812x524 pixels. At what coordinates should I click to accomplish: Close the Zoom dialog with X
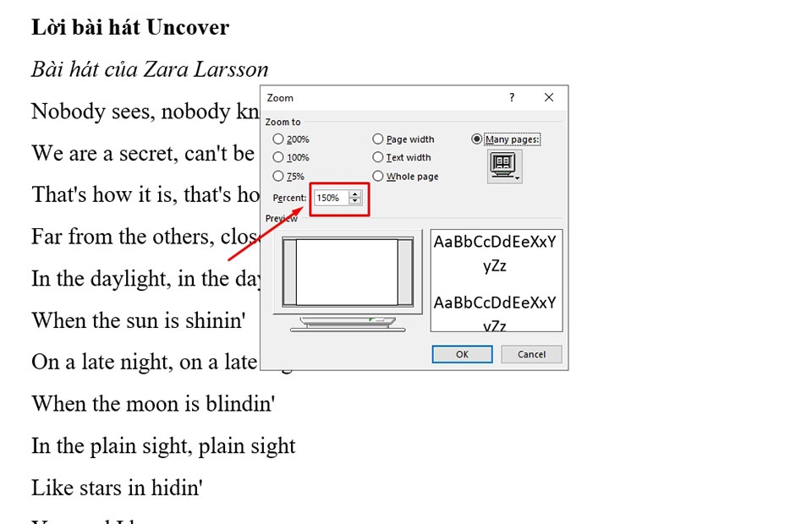tap(549, 98)
